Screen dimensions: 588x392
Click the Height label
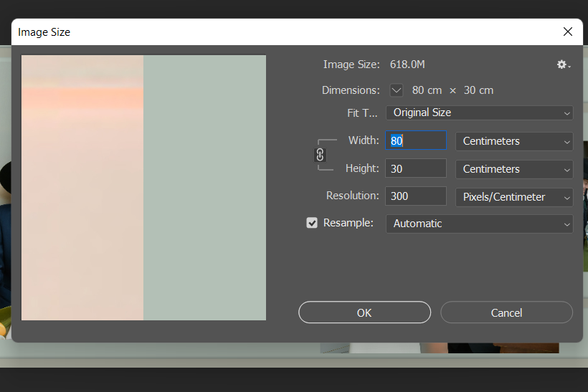point(362,168)
